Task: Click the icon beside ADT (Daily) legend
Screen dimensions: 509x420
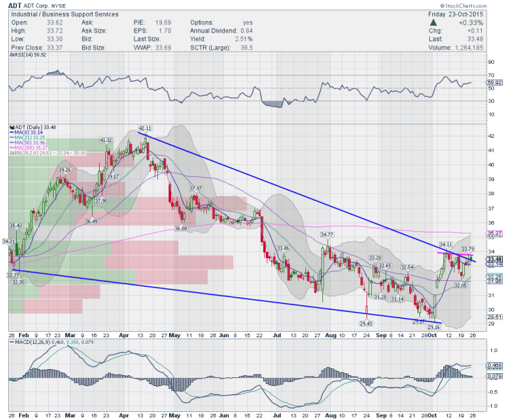Action: tap(12, 128)
